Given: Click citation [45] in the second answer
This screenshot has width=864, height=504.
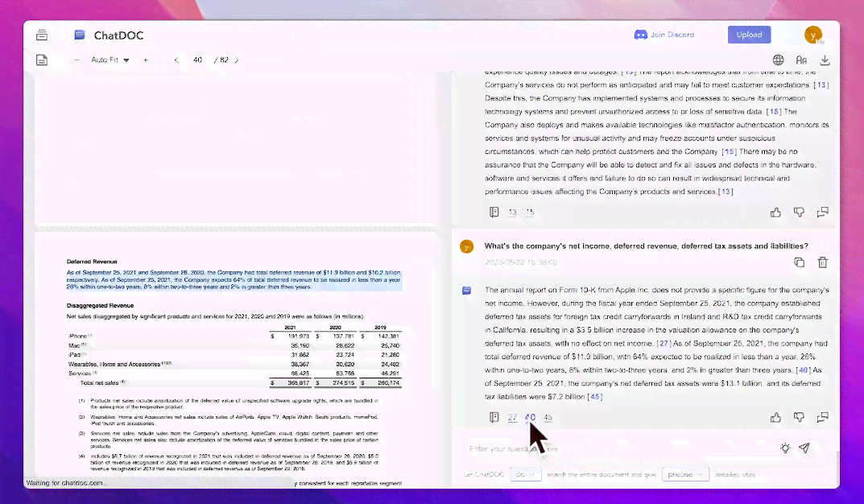Looking at the screenshot, I should click(595, 397).
